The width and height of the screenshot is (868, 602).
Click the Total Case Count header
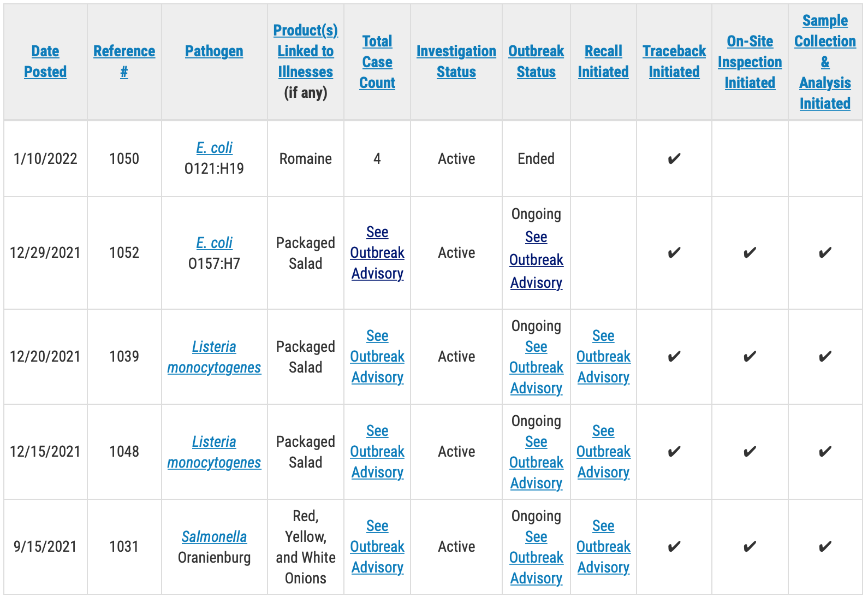[377, 62]
